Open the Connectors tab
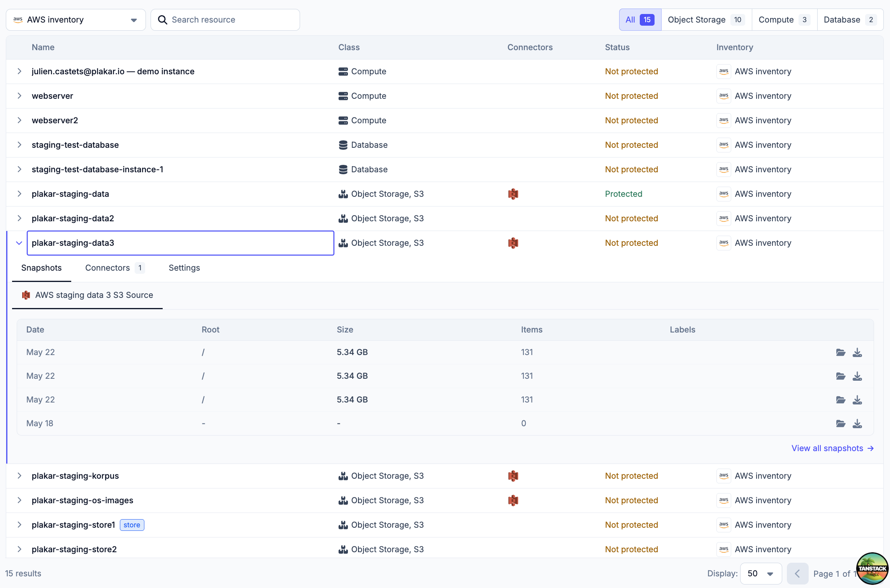Screen dimensions: 890x588 tap(115, 268)
